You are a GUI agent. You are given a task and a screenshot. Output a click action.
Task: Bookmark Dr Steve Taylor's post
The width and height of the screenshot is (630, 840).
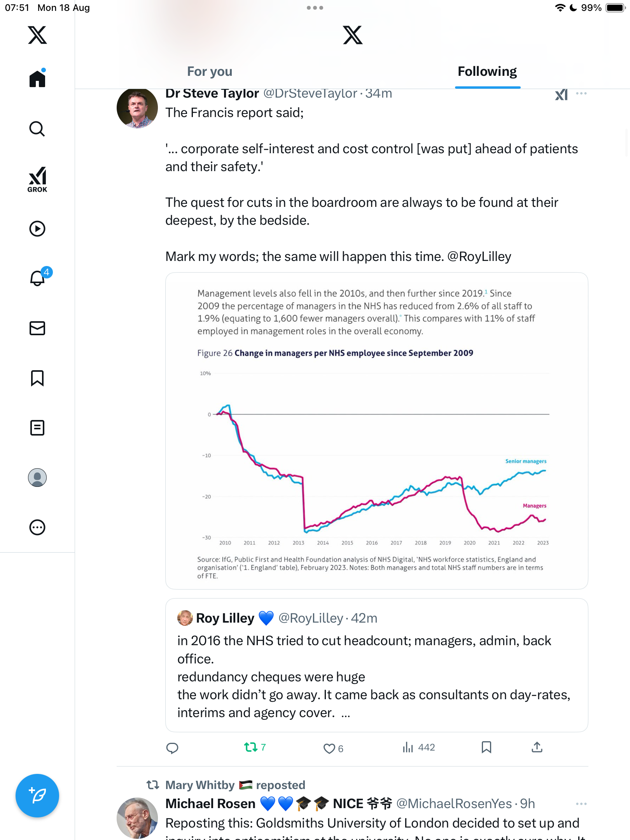click(x=486, y=747)
